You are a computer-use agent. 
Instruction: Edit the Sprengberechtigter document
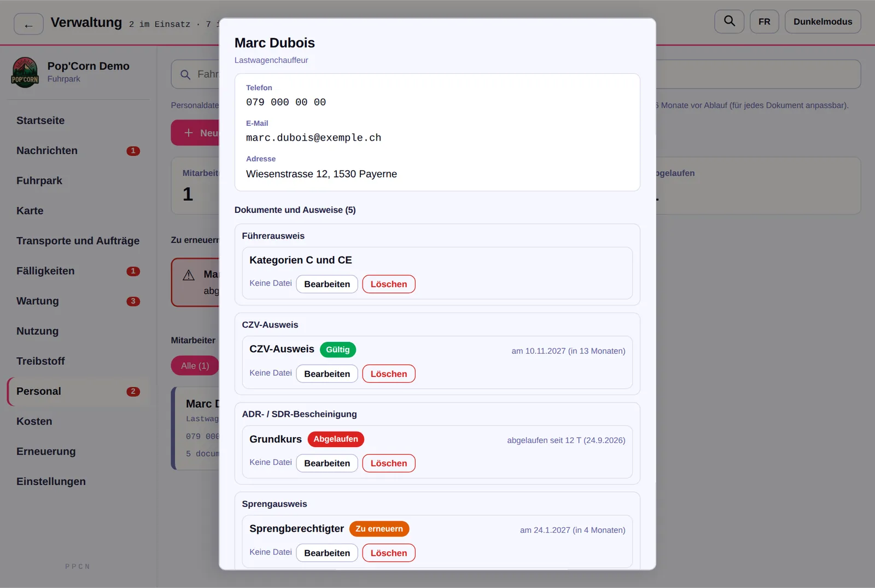click(327, 553)
